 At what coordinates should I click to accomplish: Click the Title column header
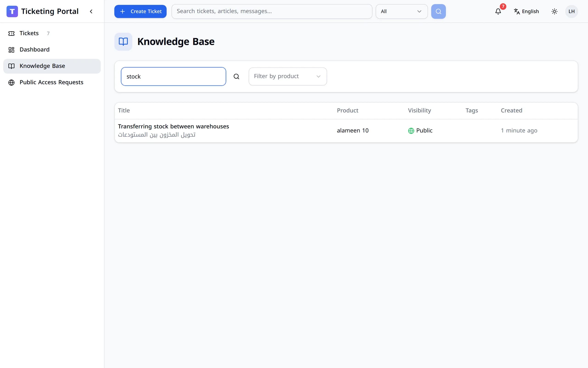tap(124, 110)
